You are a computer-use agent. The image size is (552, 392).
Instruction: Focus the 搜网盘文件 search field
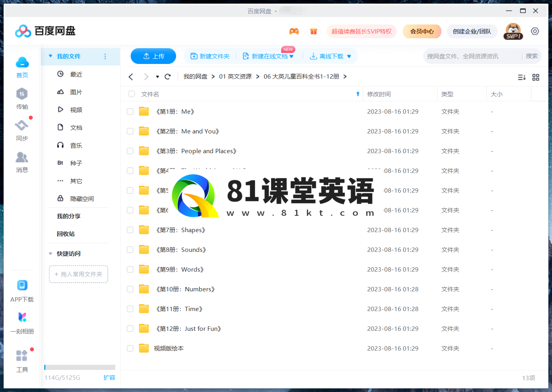(x=472, y=56)
